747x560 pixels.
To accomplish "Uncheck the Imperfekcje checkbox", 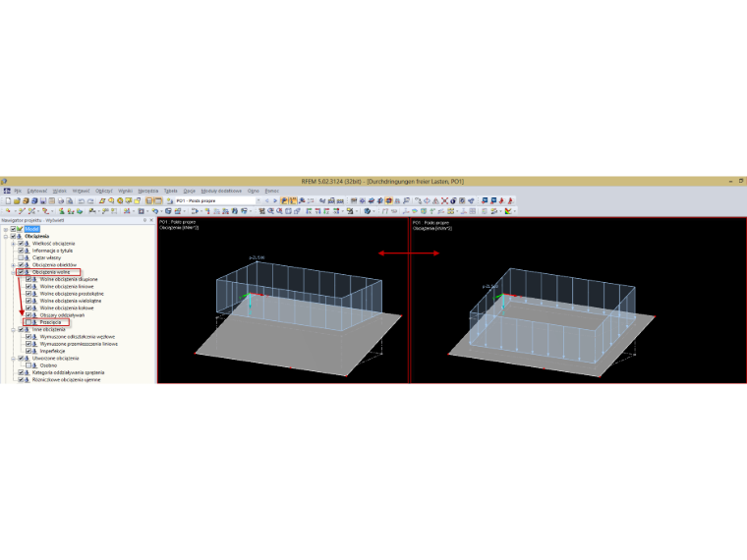I will [29, 351].
